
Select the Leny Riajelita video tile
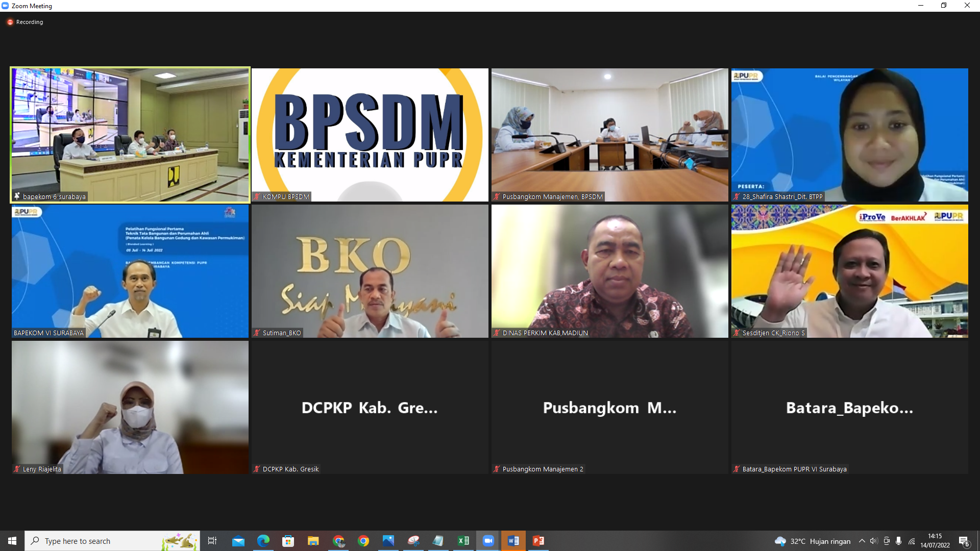point(130,407)
